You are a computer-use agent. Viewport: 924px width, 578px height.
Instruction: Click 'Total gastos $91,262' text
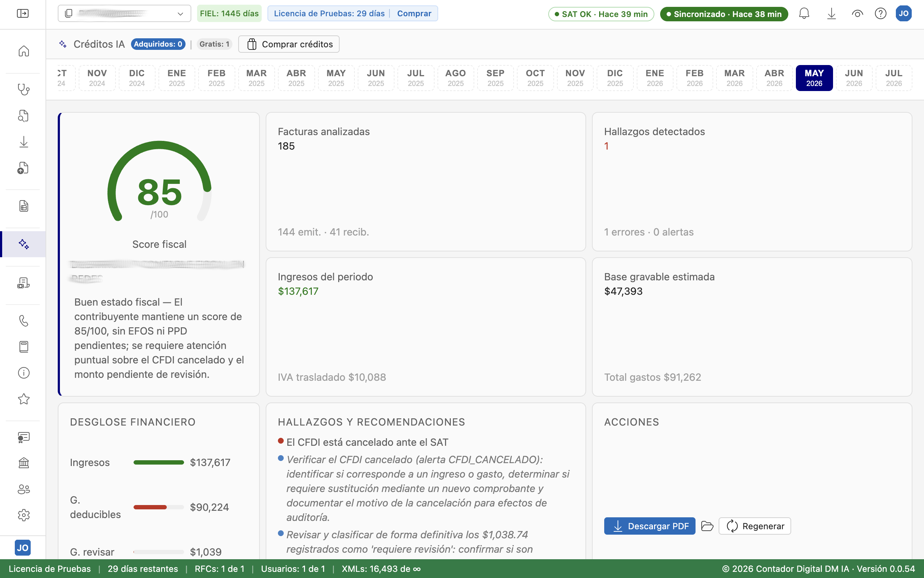(653, 377)
